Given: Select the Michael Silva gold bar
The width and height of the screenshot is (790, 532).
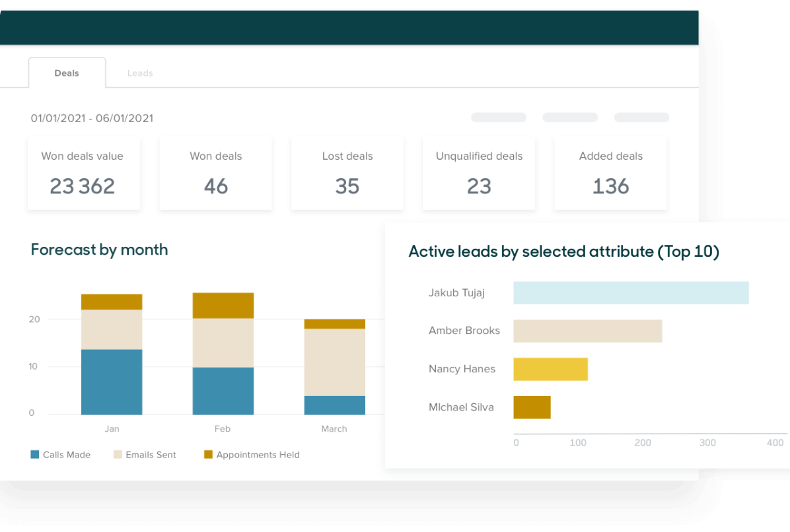Looking at the screenshot, I should click(532, 407).
